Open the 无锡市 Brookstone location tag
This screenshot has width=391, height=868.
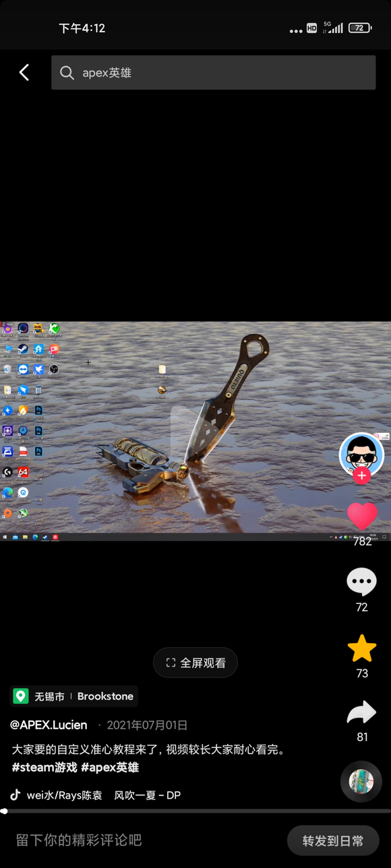pos(73,696)
